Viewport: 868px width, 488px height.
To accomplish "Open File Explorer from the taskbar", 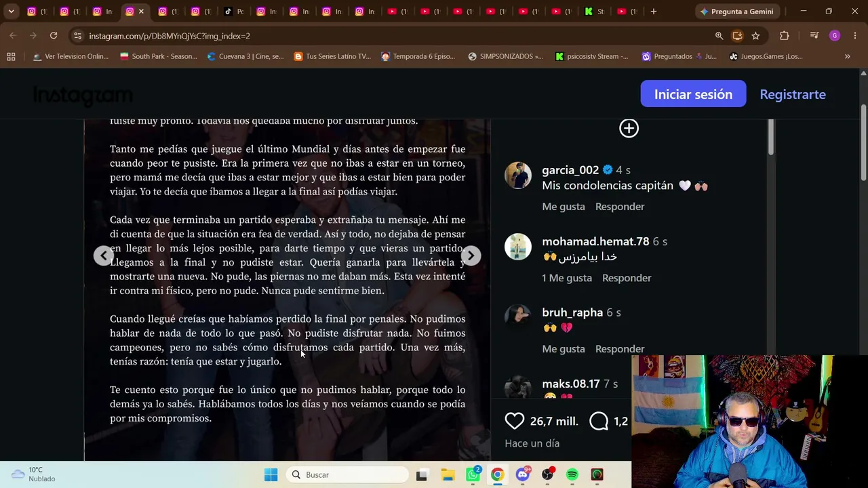I will click(x=448, y=474).
